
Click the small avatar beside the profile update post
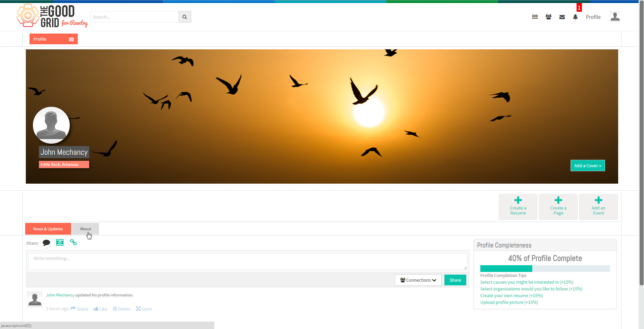[35, 299]
